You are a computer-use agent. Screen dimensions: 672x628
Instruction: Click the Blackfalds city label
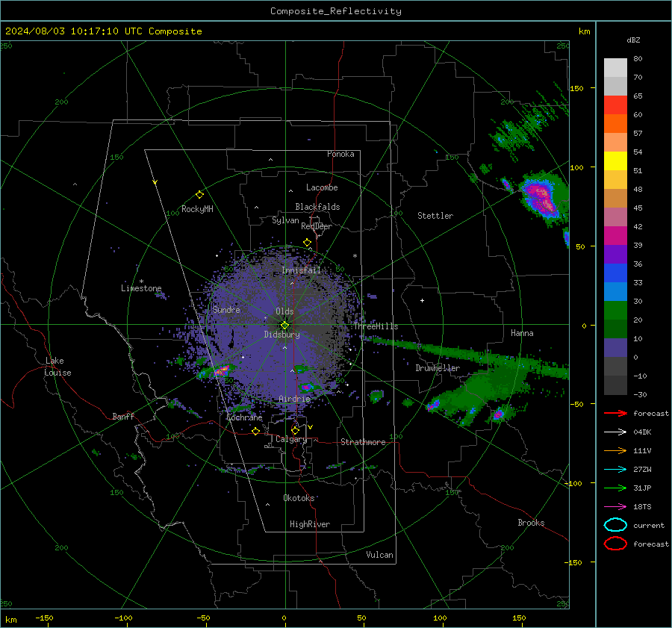click(x=317, y=207)
